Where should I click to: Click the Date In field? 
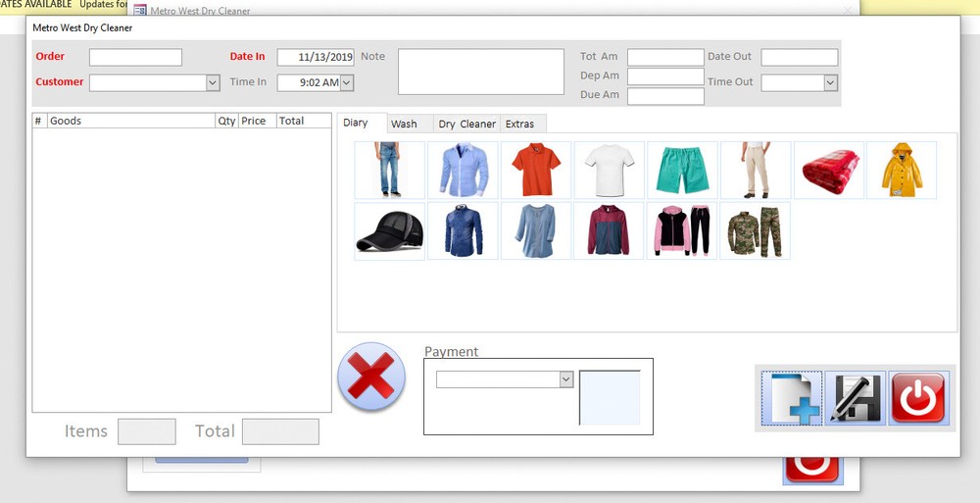click(x=316, y=57)
